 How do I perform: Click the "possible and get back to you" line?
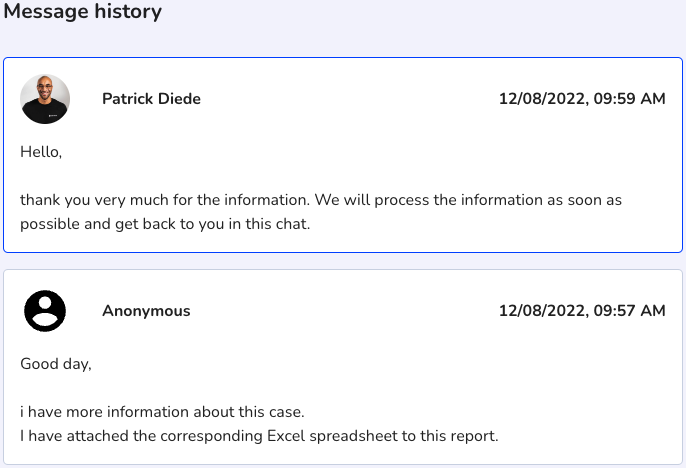[x=165, y=224]
